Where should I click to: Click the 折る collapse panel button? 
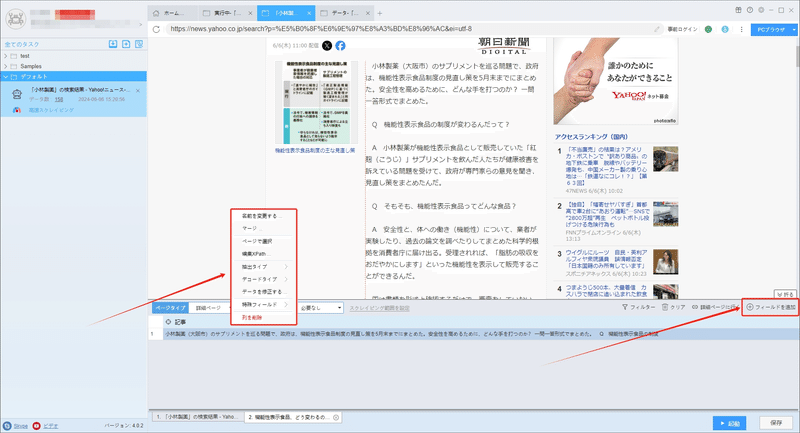785,294
